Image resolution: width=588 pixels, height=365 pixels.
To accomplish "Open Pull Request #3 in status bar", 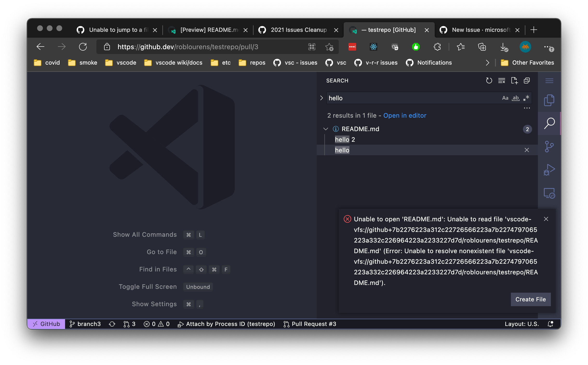I will tap(310, 324).
